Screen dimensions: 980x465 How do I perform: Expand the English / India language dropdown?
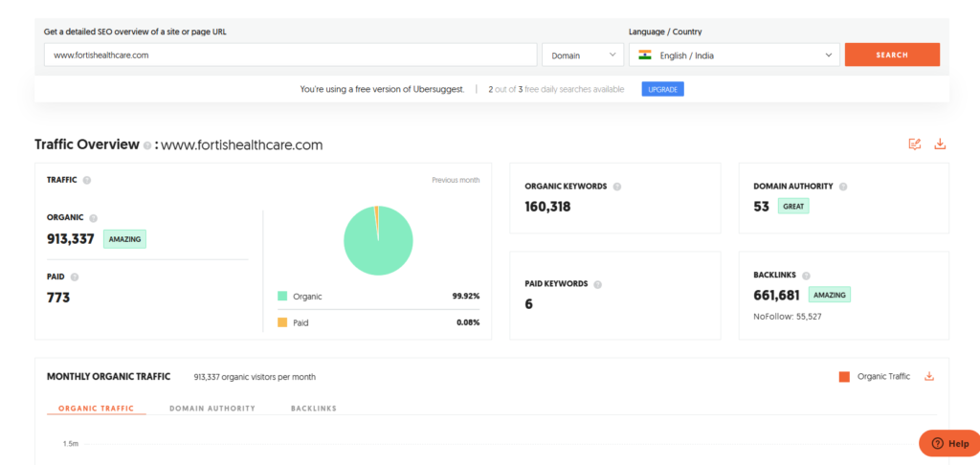tap(734, 55)
